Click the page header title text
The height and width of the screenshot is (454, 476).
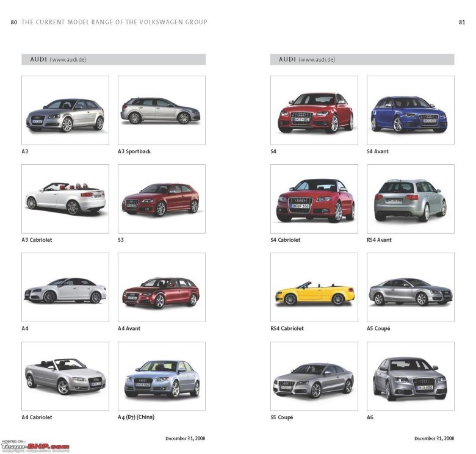114,22
